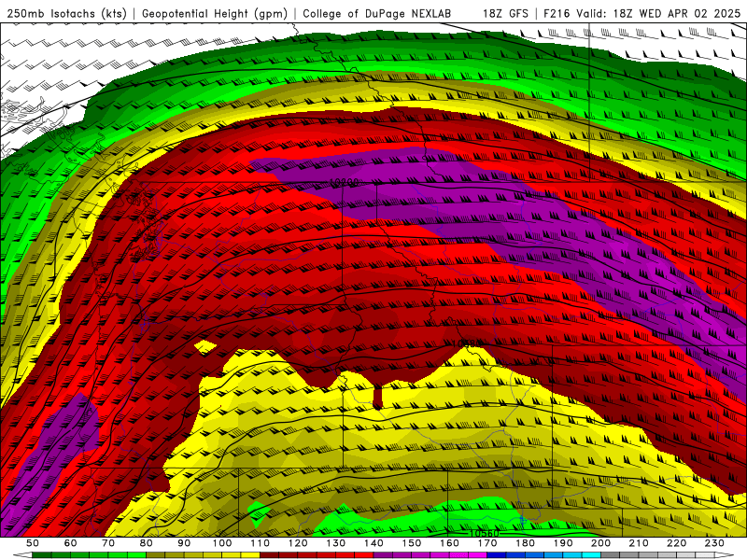This screenshot has height=560, width=747.
Task: Click the '18Z WED APR 02 2025' valid time
Action: 677,13
